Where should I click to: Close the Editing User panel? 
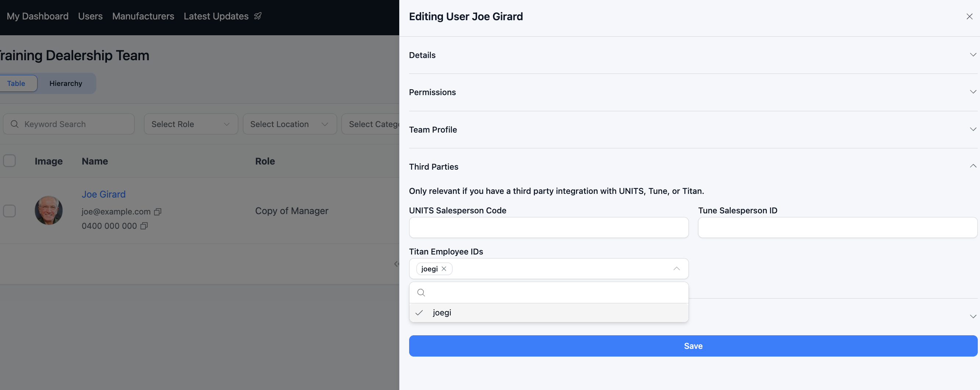point(969,17)
